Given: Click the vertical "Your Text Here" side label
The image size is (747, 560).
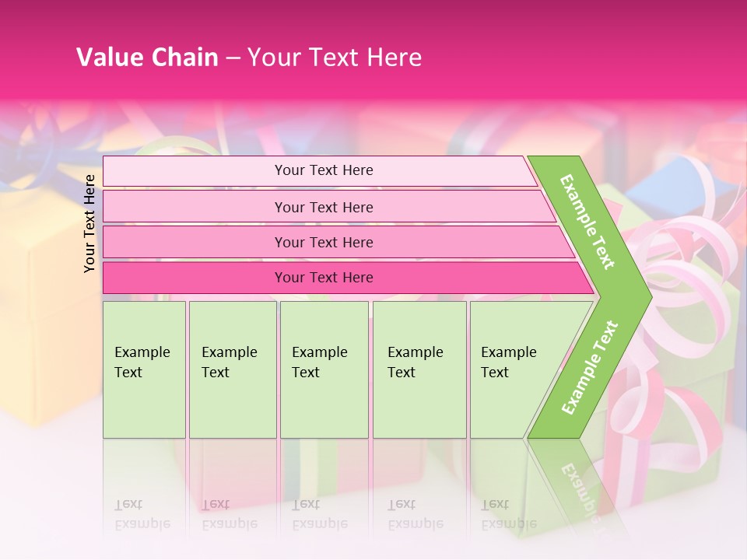Looking at the screenshot, I should [89, 223].
